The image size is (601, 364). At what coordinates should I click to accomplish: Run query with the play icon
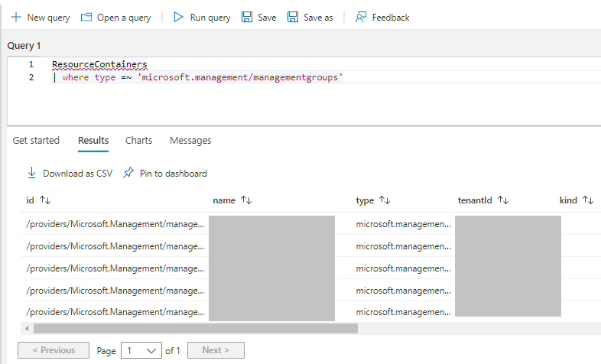178,17
